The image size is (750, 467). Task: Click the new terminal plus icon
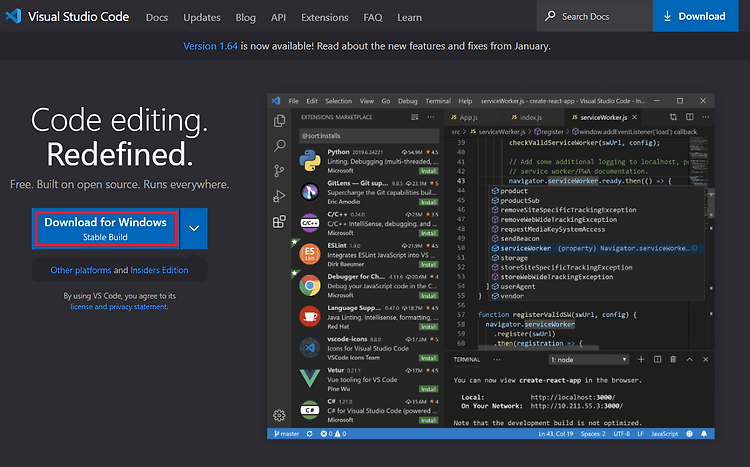pos(641,359)
